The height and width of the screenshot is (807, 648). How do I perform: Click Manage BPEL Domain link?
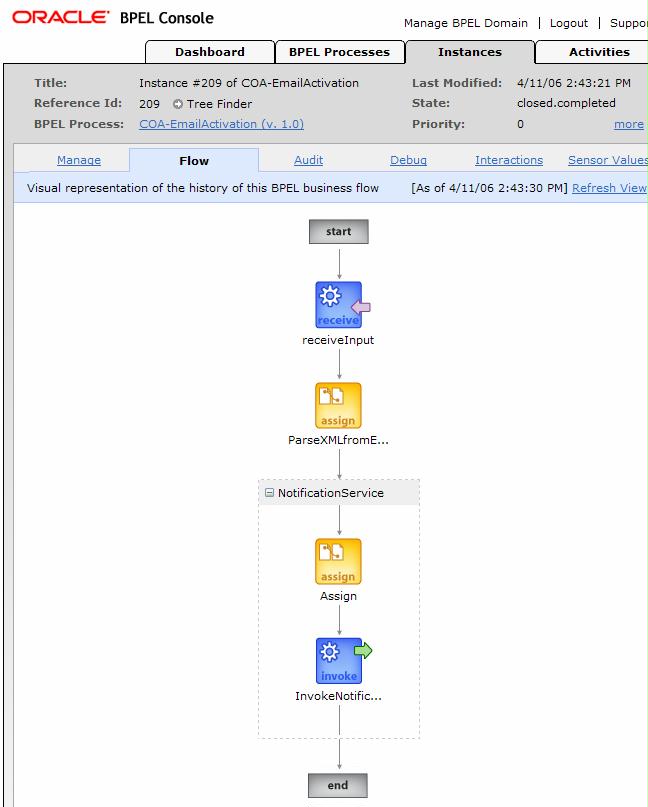click(465, 23)
